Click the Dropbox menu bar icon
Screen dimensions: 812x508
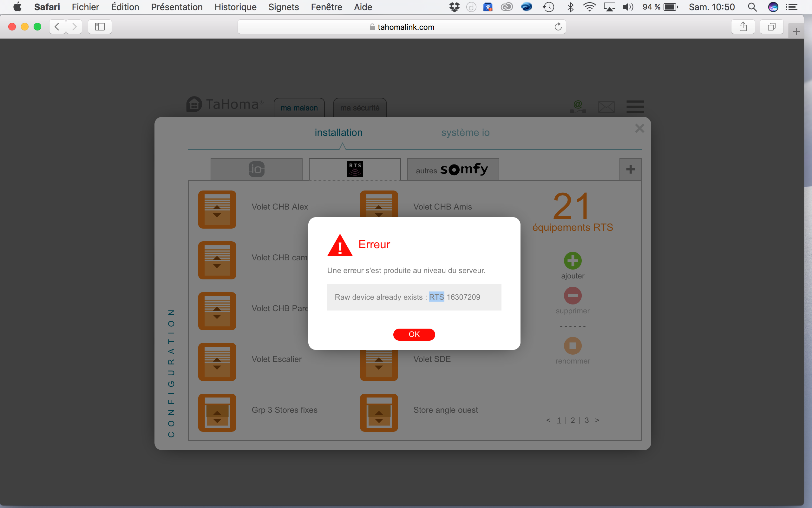click(x=454, y=7)
